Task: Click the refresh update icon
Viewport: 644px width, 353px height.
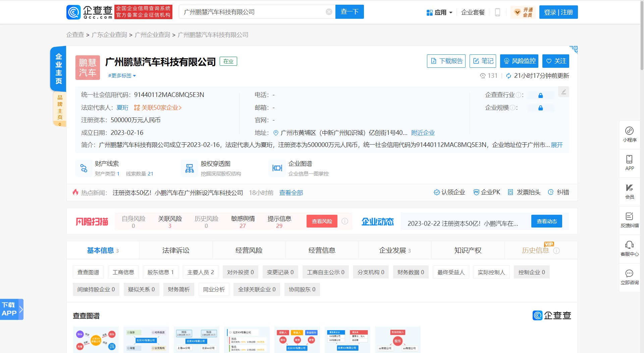Action: pyautogui.click(x=508, y=76)
